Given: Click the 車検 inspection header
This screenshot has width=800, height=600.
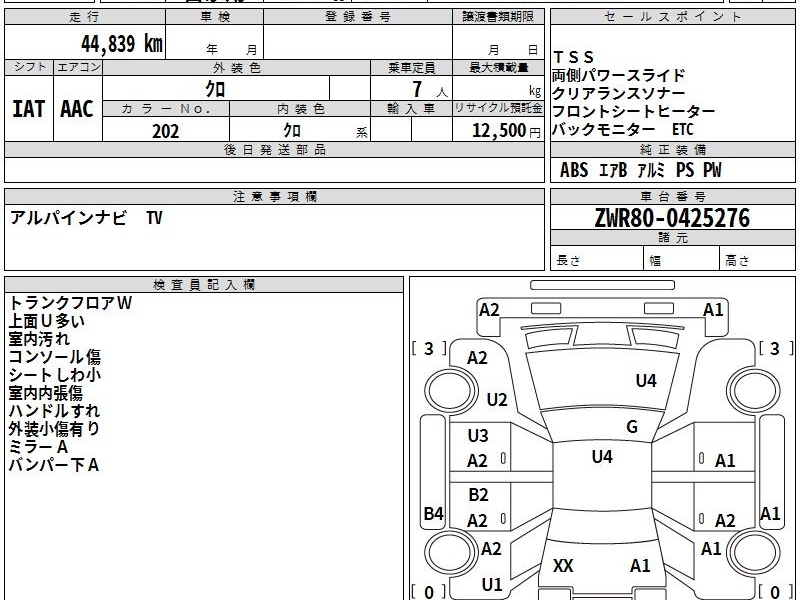Looking at the screenshot, I should (215, 17).
